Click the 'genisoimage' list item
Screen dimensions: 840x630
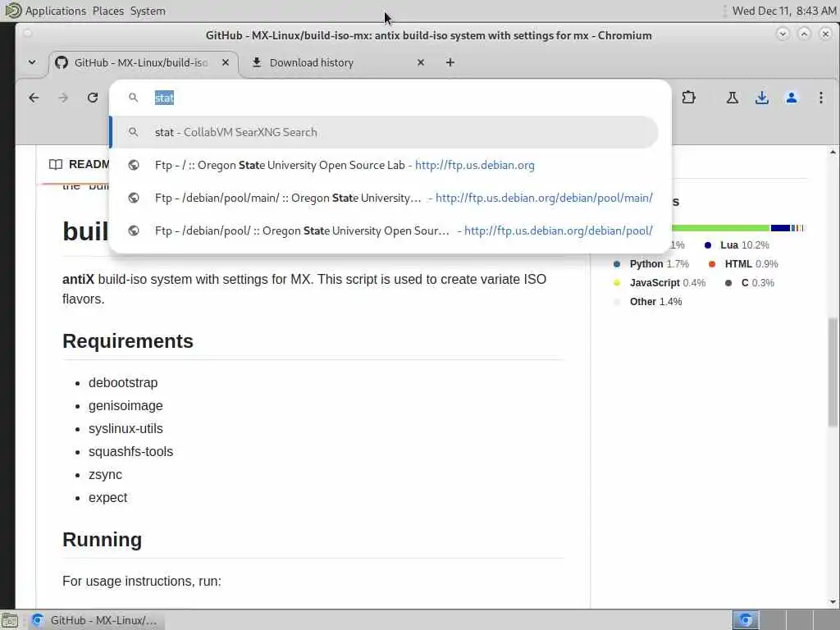pyautogui.click(x=126, y=405)
